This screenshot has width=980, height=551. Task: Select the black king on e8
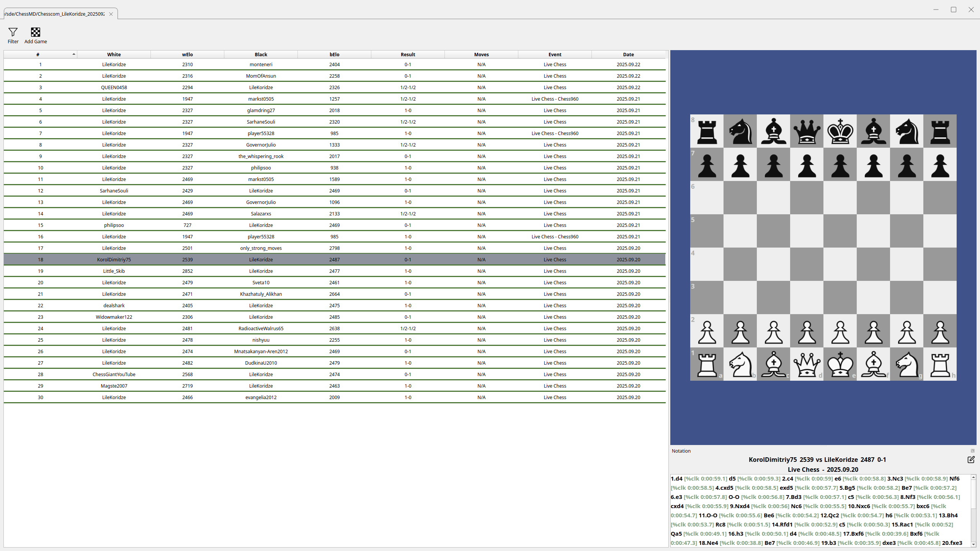tap(840, 131)
